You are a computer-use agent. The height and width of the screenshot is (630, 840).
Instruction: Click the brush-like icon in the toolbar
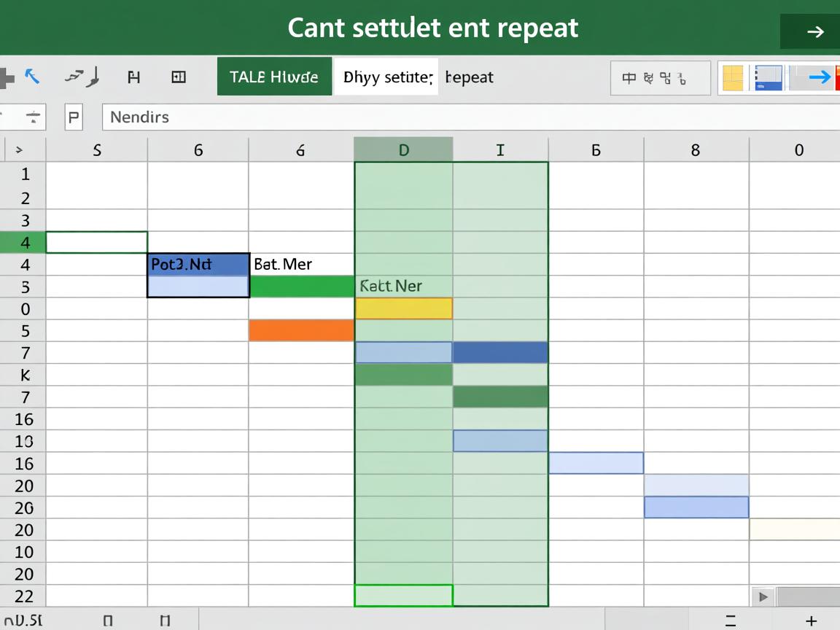(82, 77)
